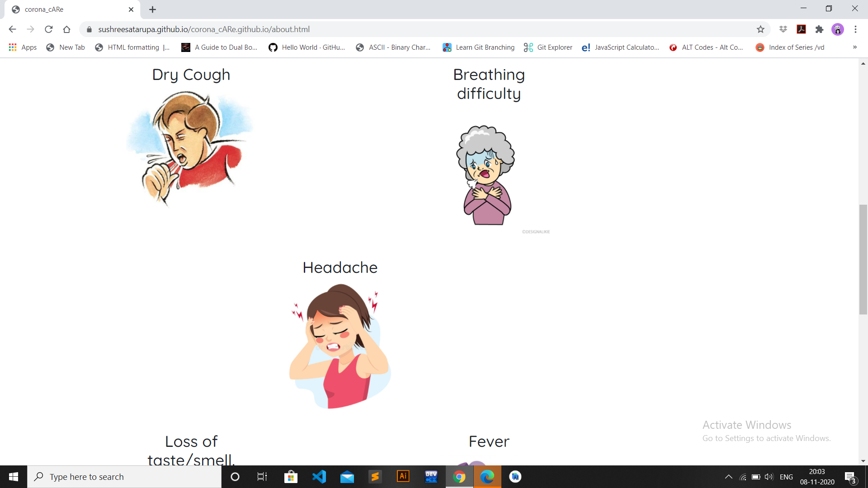Click the Headache illustration
868x488 pixels.
tap(340, 346)
